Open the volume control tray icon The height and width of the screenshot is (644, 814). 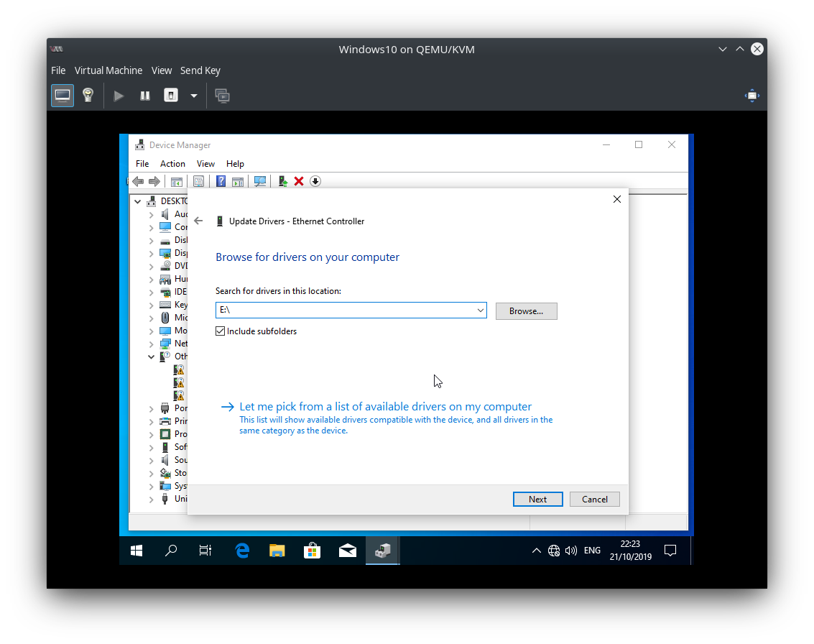coord(571,551)
